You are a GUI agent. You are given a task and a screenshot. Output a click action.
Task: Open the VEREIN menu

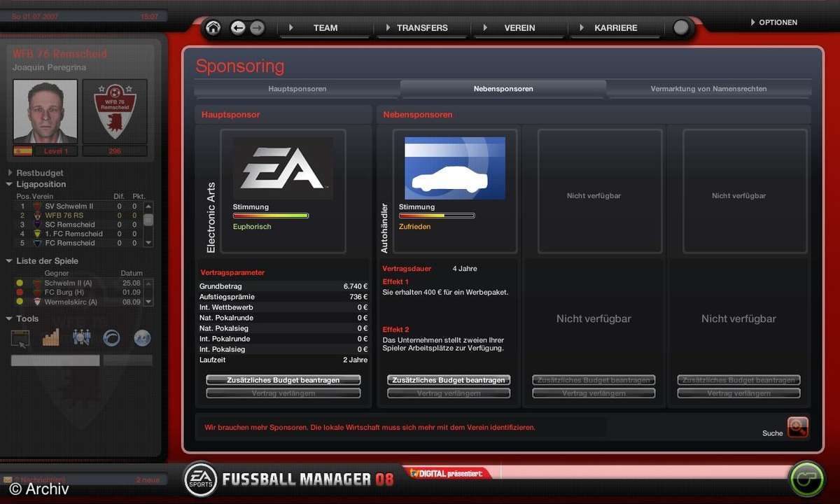tap(519, 28)
